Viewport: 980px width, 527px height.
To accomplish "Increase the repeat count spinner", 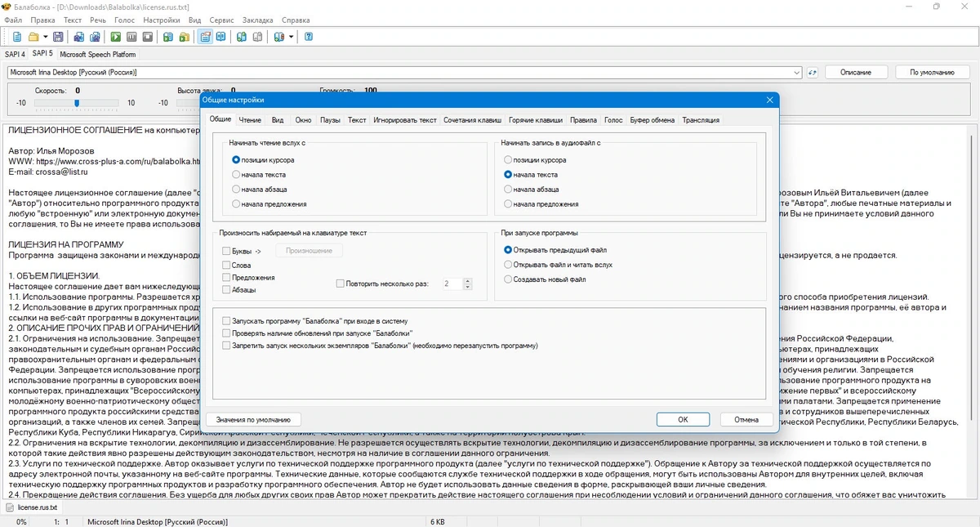I will [468, 281].
